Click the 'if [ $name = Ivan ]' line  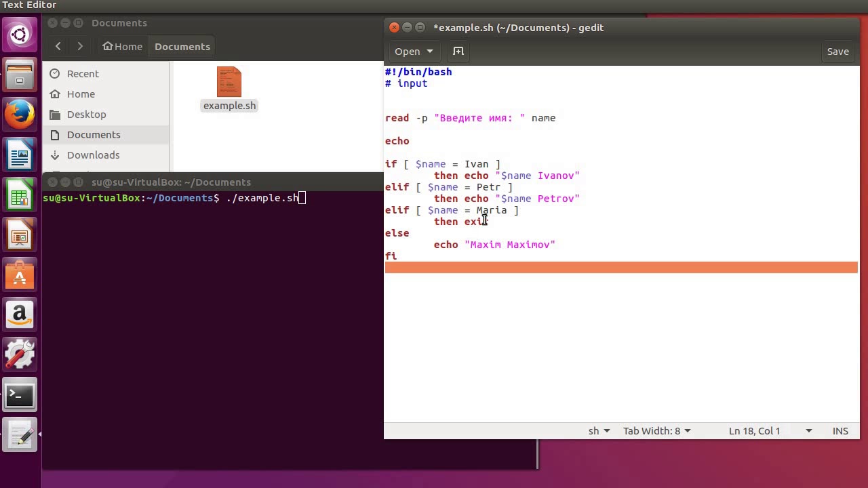coord(443,164)
